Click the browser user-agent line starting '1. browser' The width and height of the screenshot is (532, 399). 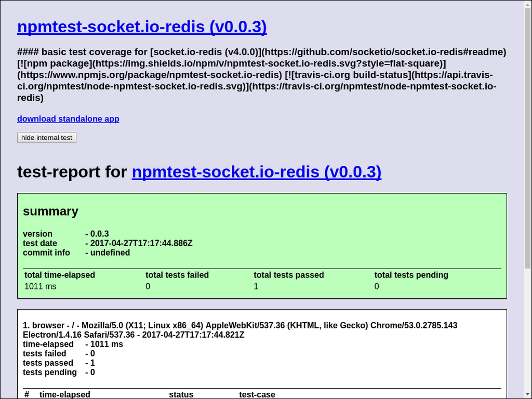pos(240,330)
